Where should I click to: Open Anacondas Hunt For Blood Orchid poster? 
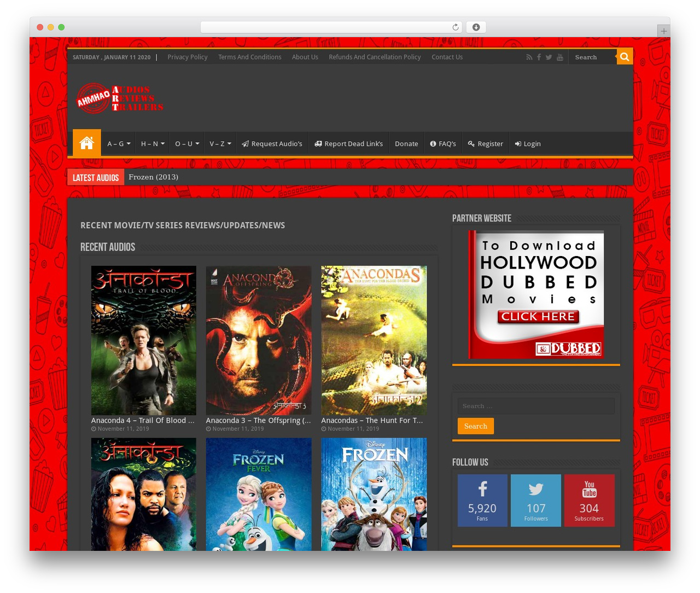click(x=374, y=340)
